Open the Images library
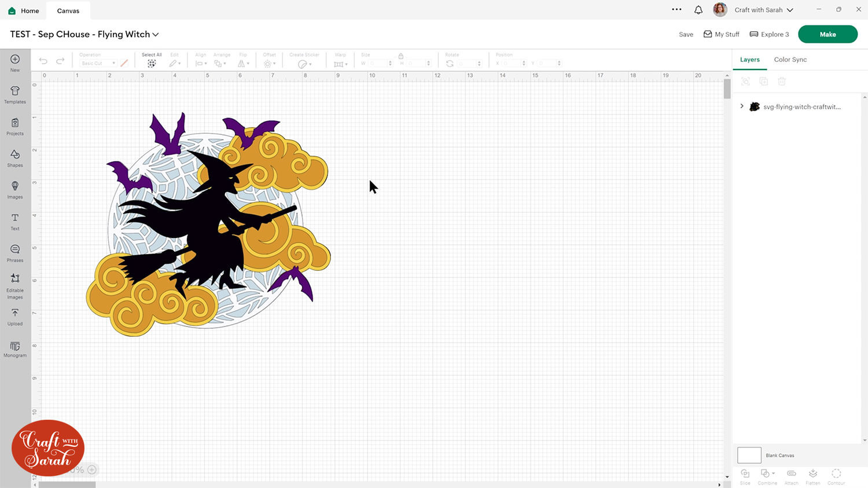The width and height of the screenshot is (868, 488). click(15, 190)
